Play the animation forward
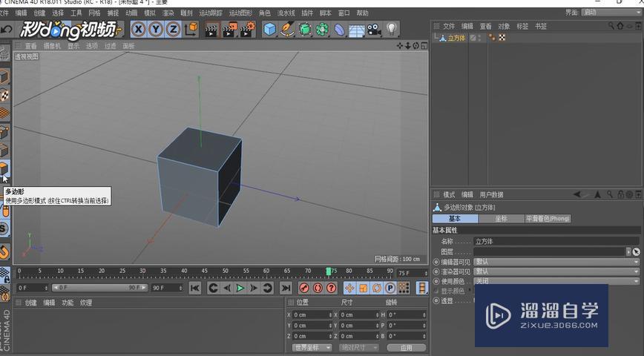 (x=240, y=288)
